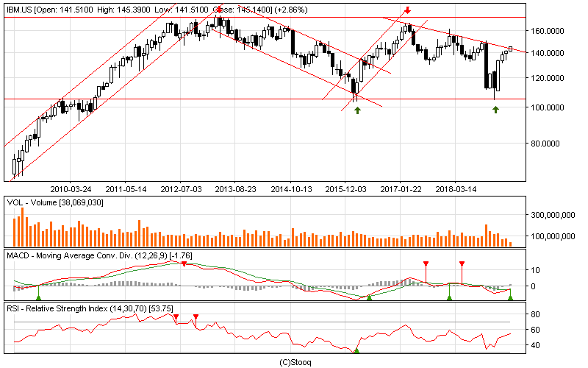
Task: Click the 2015-12-03 date label
Action: [345, 189]
